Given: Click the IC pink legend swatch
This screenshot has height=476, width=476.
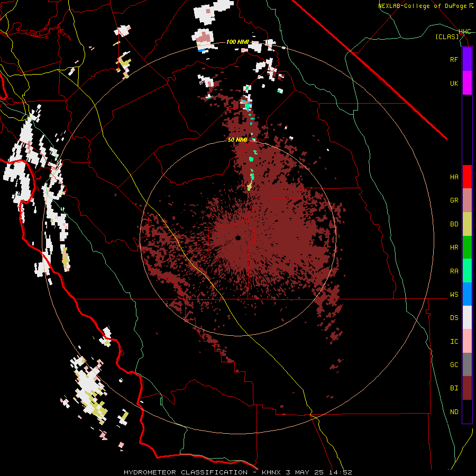Looking at the screenshot, I should pyautogui.click(x=467, y=341).
